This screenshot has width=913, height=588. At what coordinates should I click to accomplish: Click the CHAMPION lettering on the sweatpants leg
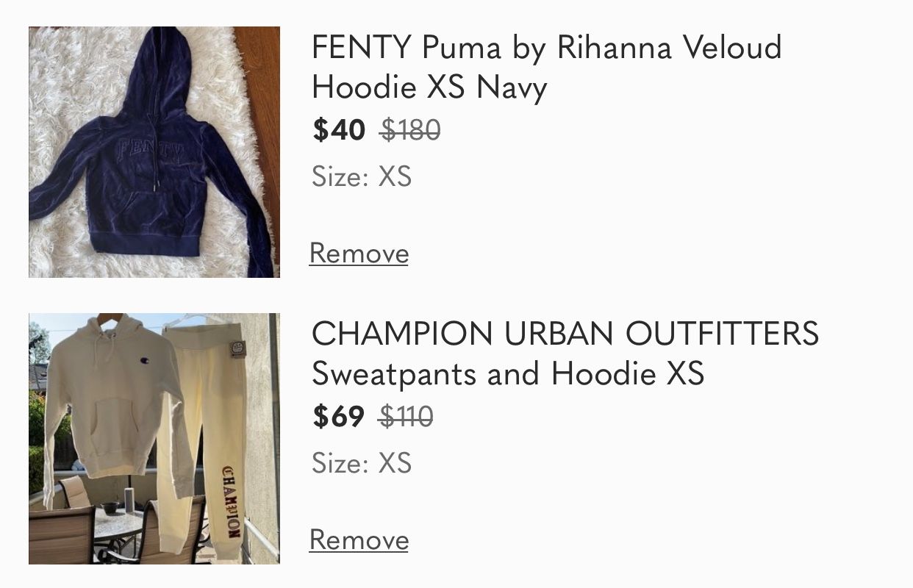click(232, 501)
